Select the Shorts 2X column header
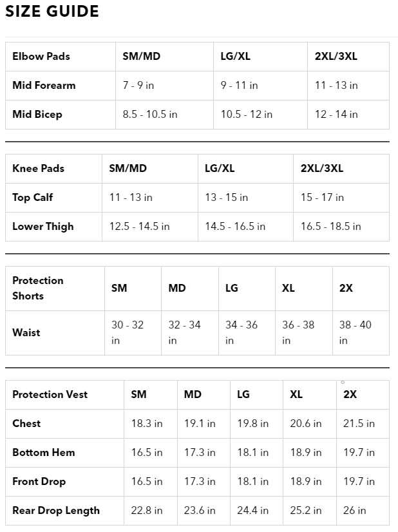 click(361, 289)
